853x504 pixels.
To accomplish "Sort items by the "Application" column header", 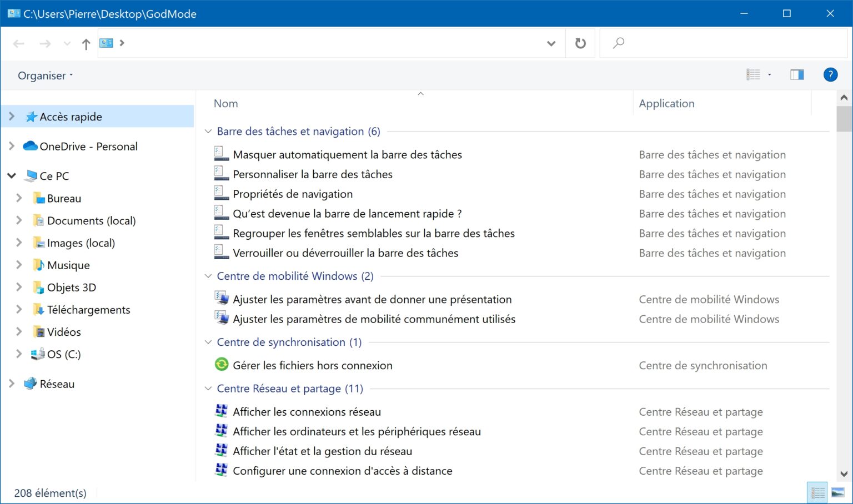I will (x=666, y=103).
